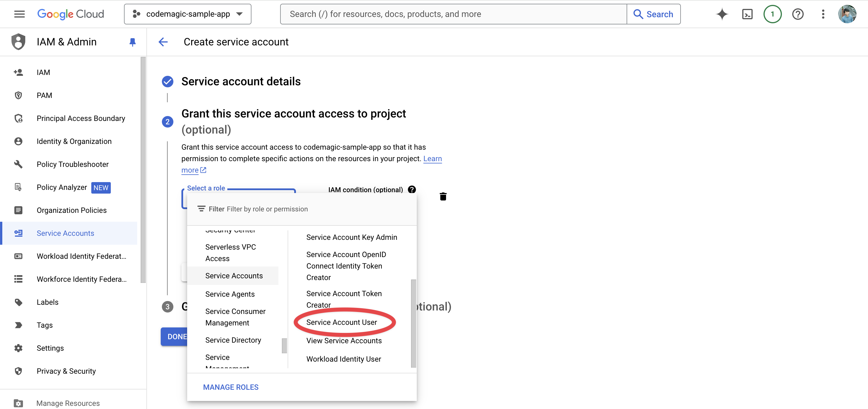Click the back arrow navigation icon
This screenshot has height=409, width=868.
[163, 42]
